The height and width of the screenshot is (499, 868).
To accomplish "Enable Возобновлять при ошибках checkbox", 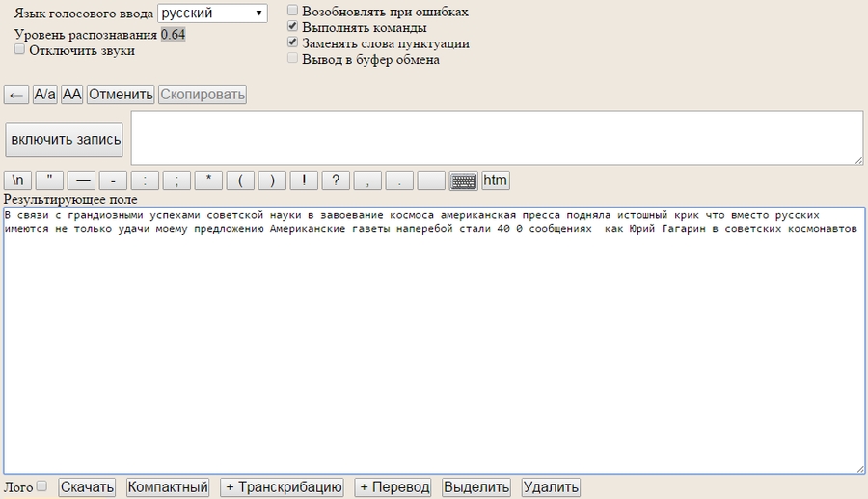I will (292, 10).
